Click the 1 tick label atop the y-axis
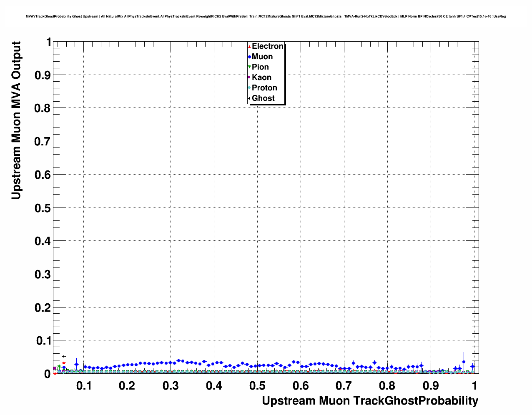The width and height of the screenshot is (532, 415). click(x=48, y=42)
